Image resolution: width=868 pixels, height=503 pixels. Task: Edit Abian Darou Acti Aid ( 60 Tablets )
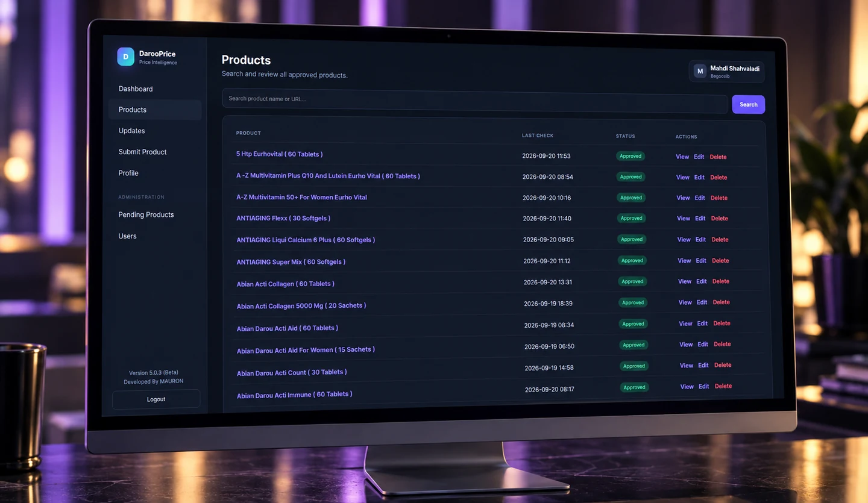[702, 323]
